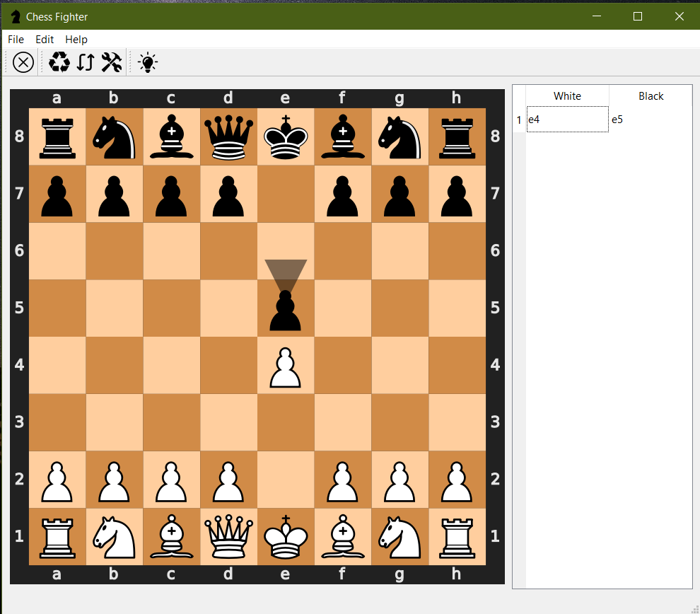Select the white pawn on a2
700x614 pixels.
(x=57, y=482)
